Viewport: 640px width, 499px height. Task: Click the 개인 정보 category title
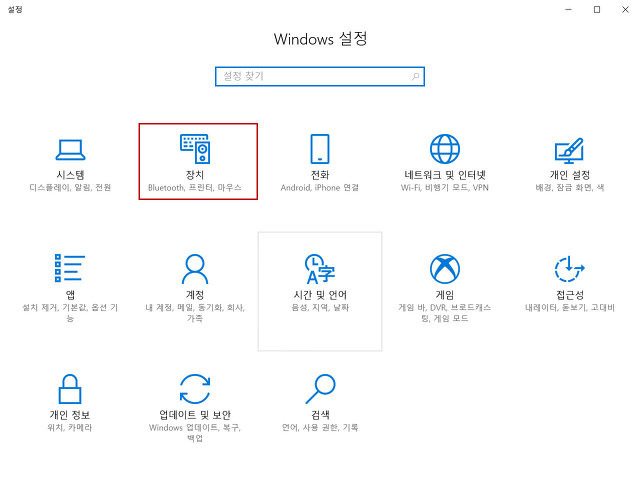pyautogui.click(x=70, y=415)
